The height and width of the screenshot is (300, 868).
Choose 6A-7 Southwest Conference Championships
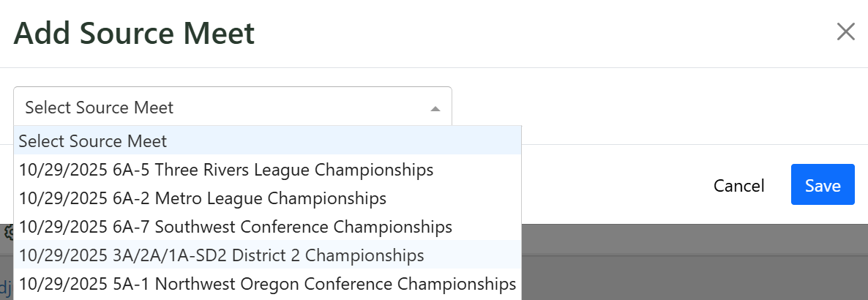[267, 227]
